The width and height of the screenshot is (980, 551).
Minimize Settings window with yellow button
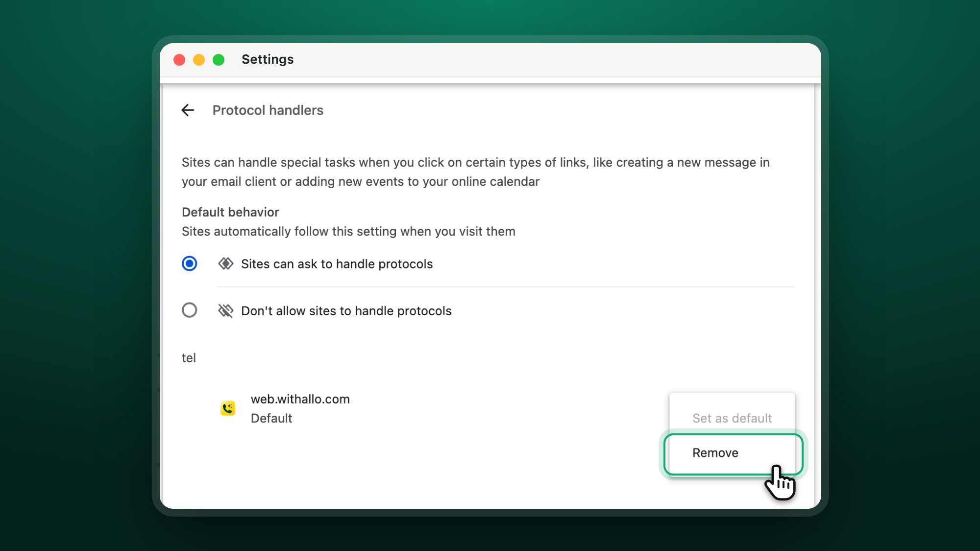199,60
